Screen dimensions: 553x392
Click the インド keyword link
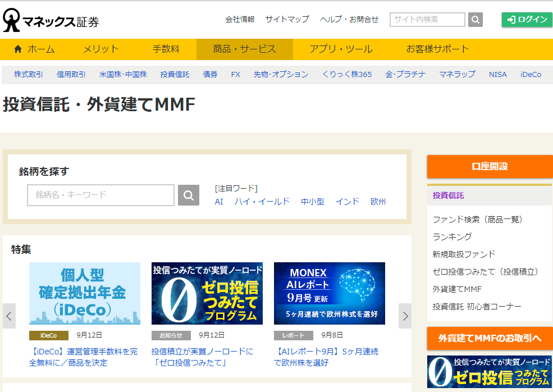point(348,202)
